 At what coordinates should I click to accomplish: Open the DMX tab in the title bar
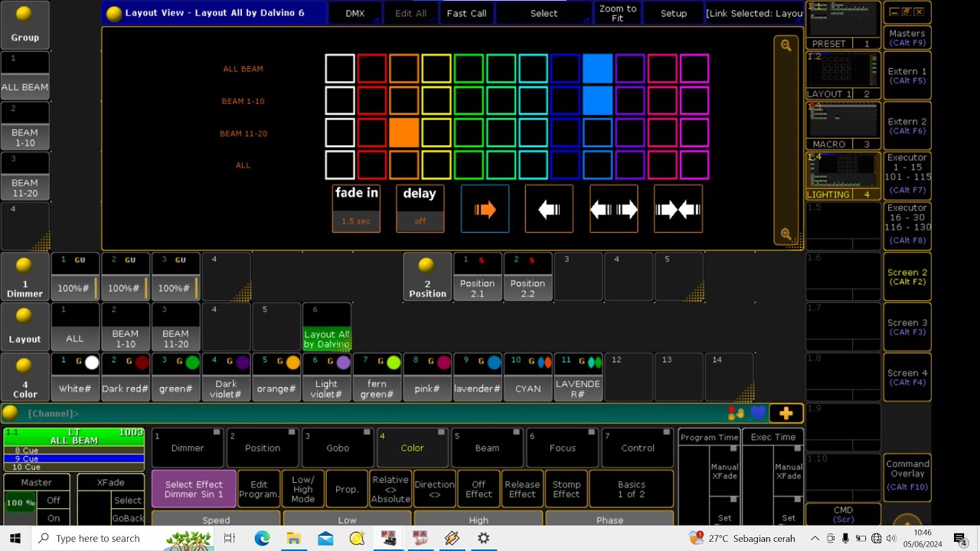click(x=355, y=13)
